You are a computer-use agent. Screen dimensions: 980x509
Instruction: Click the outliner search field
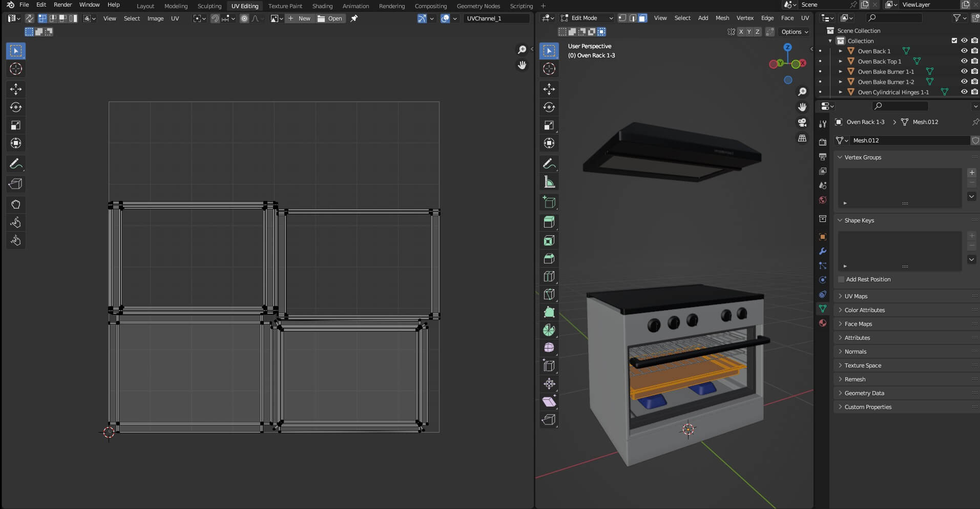click(893, 18)
